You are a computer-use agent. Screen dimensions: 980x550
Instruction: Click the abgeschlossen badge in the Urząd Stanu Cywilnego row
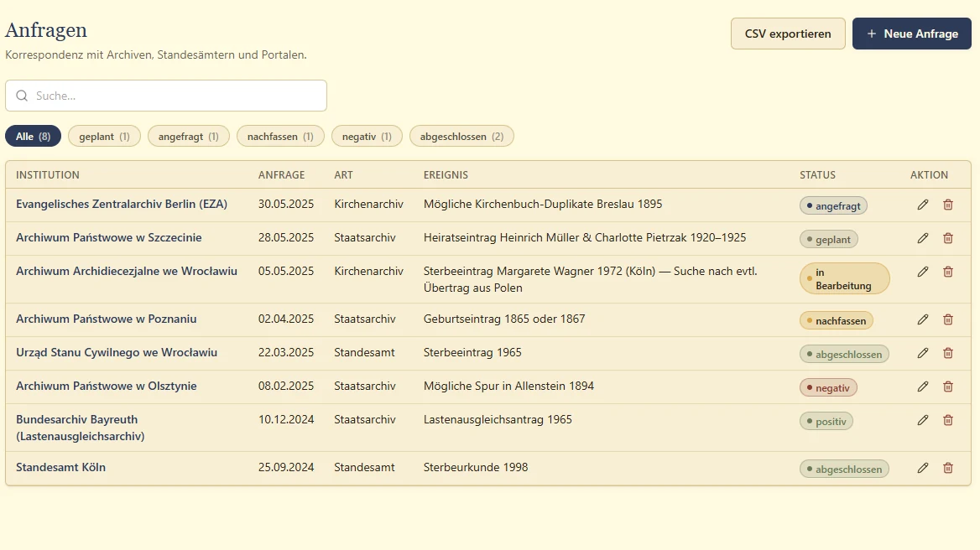pos(844,355)
